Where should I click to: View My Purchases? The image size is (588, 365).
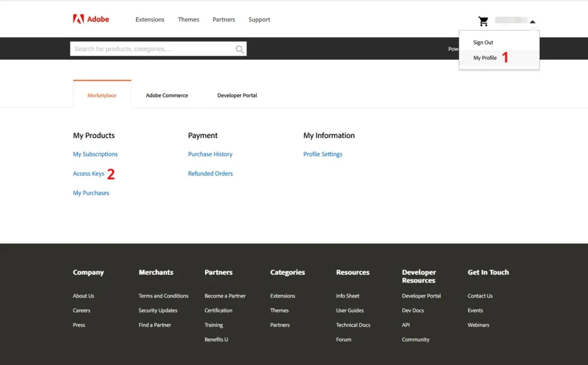point(91,192)
